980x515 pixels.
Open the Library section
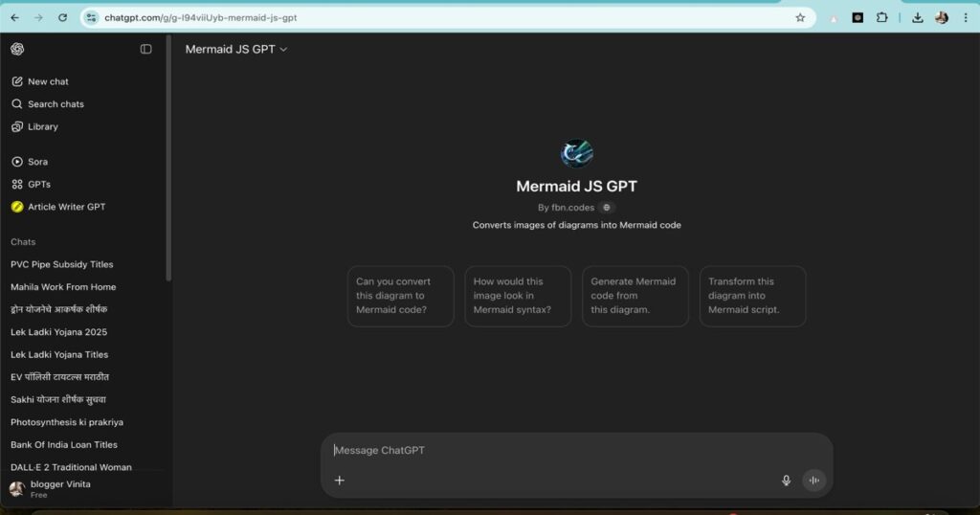[x=35, y=126]
